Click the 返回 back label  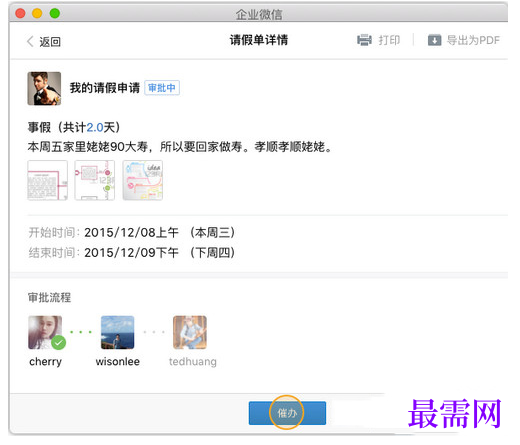coord(50,42)
